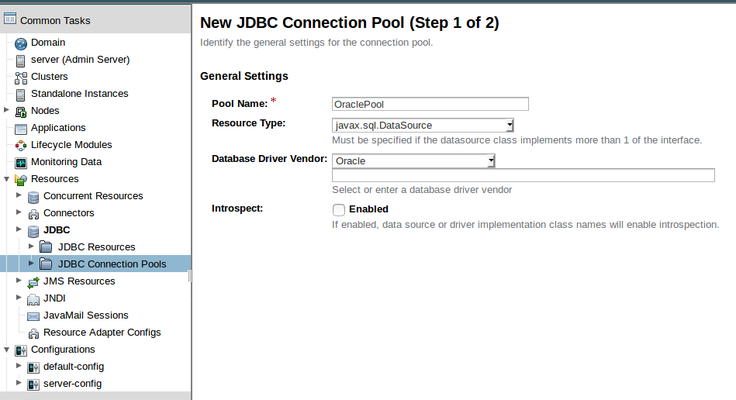Click the Pool Name text field
The image size is (736, 400).
pos(429,103)
